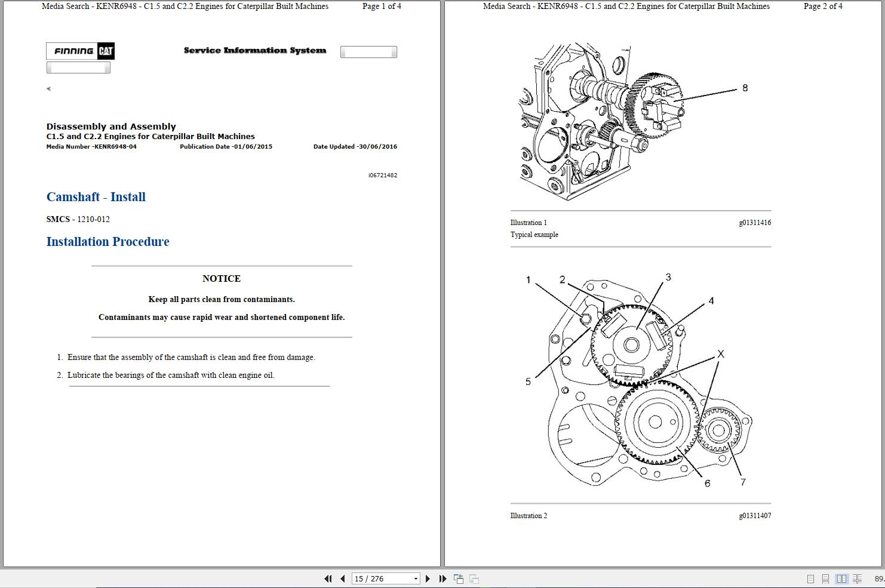Viewport: 885px width, 588px height.
Task: Click the zoom percentage indicator
Action: tap(878, 578)
